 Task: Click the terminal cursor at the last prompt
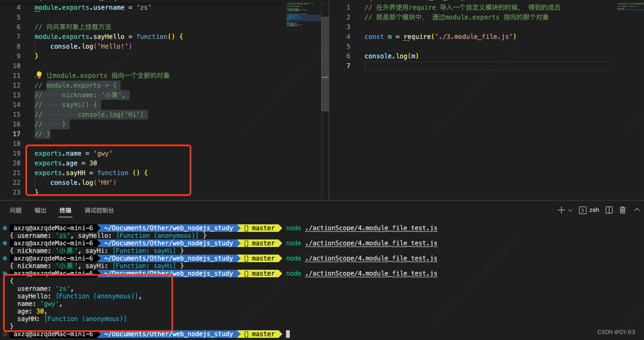[x=288, y=334]
